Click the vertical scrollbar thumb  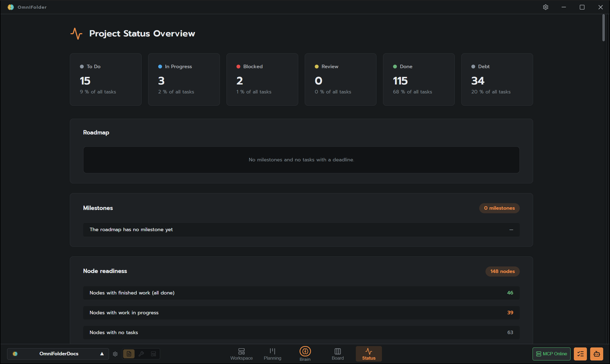(603, 27)
